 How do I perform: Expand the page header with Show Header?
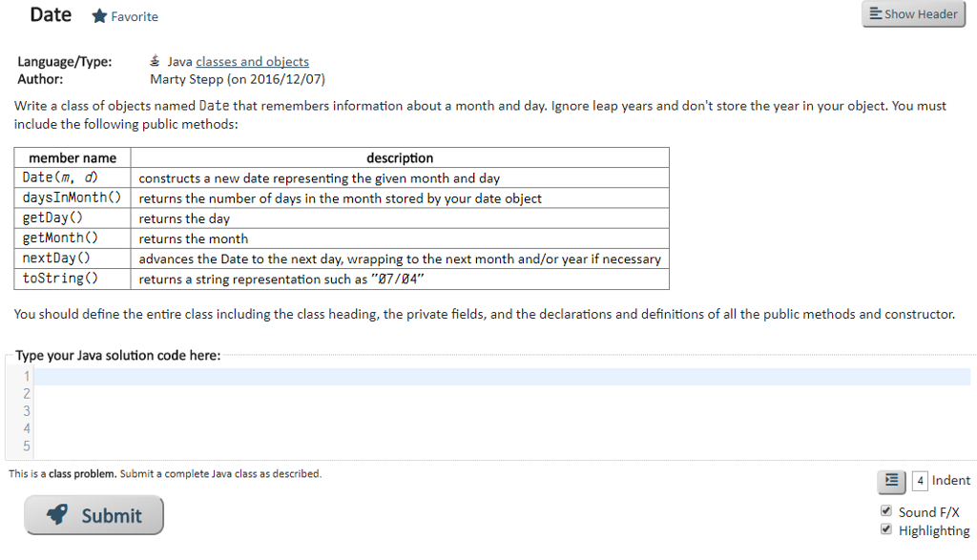pos(913,13)
